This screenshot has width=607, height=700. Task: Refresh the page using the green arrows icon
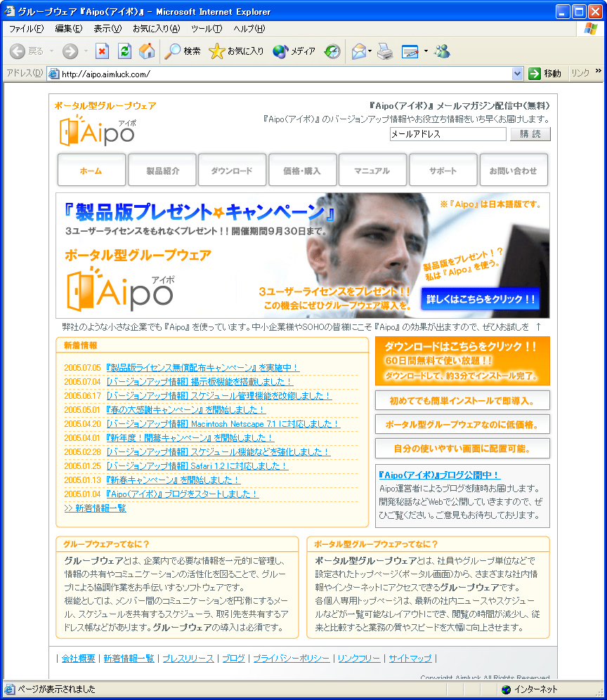coord(124,51)
